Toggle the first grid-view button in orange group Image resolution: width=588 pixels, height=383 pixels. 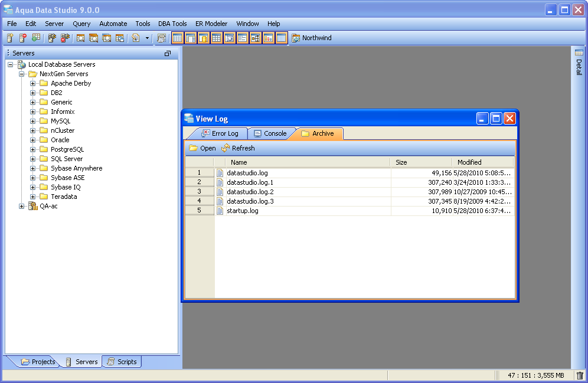(178, 38)
